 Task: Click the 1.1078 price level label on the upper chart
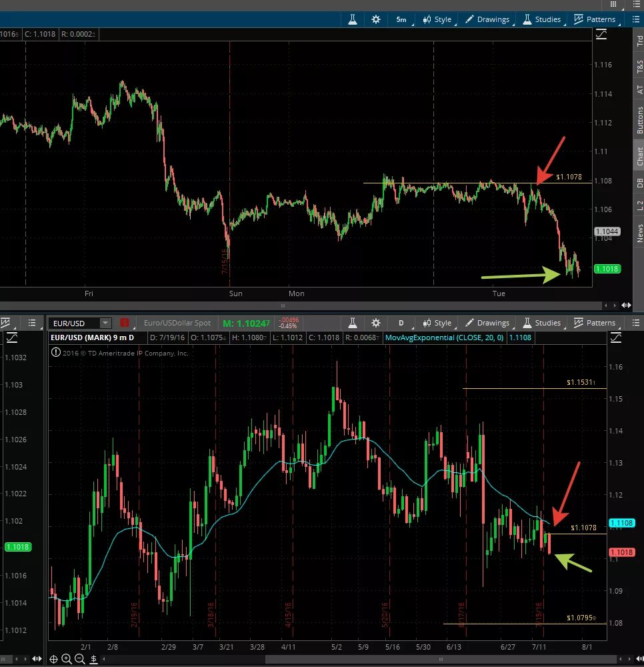569,177
